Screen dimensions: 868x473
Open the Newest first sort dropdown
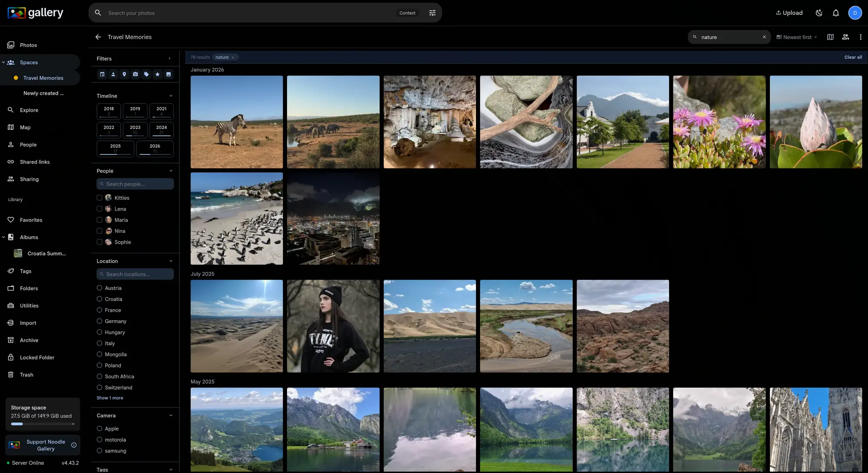(x=797, y=37)
